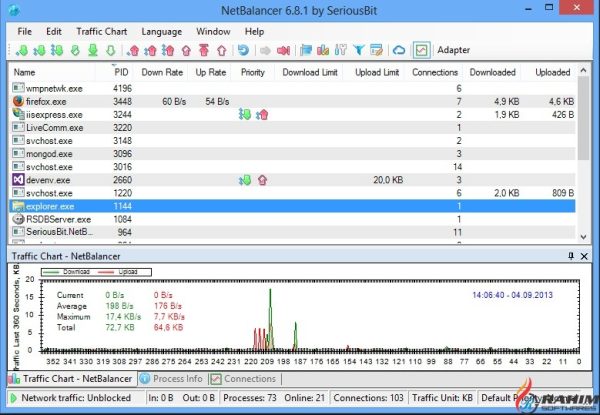Set low upload priority (red arrow with one dot)

[133, 50]
